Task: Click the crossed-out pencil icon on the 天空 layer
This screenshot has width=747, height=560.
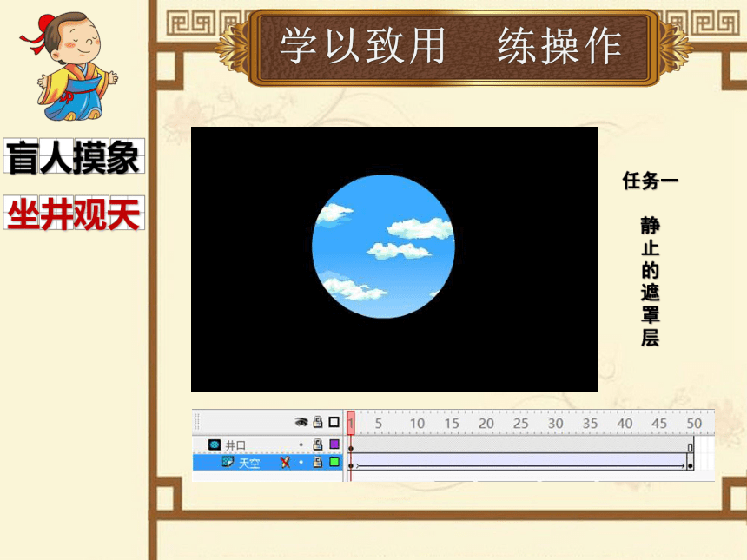Action: click(285, 462)
